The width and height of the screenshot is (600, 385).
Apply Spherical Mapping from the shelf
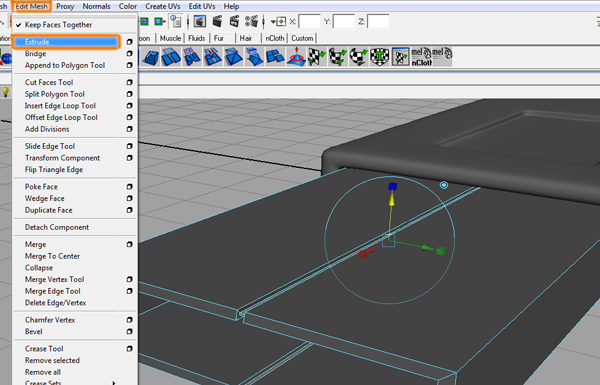(359, 57)
